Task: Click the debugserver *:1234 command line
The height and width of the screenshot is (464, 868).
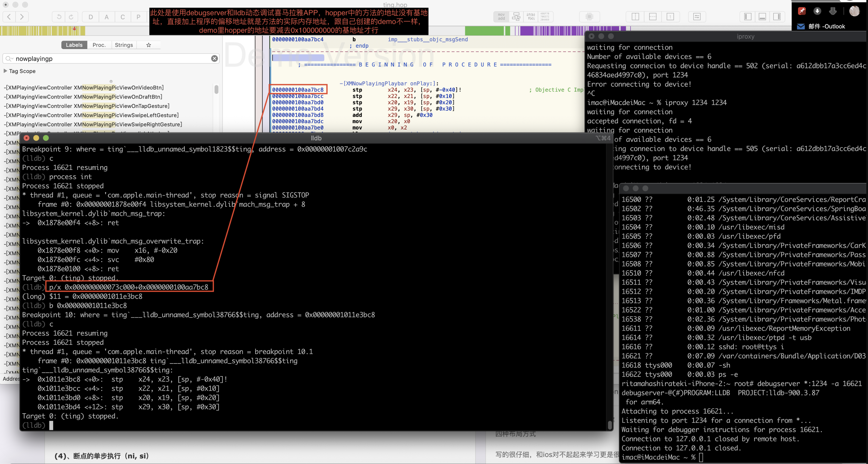Action: click(810, 384)
